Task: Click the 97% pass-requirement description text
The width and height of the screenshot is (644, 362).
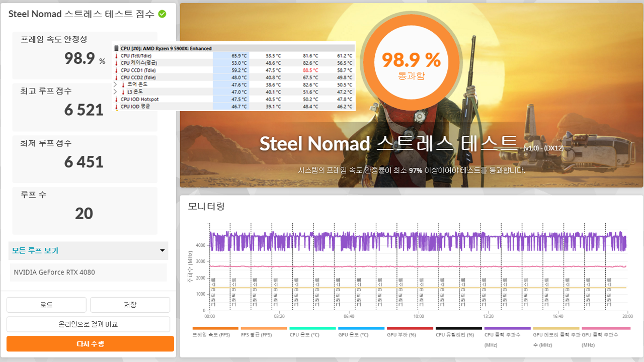Action: (x=412, y=170)
